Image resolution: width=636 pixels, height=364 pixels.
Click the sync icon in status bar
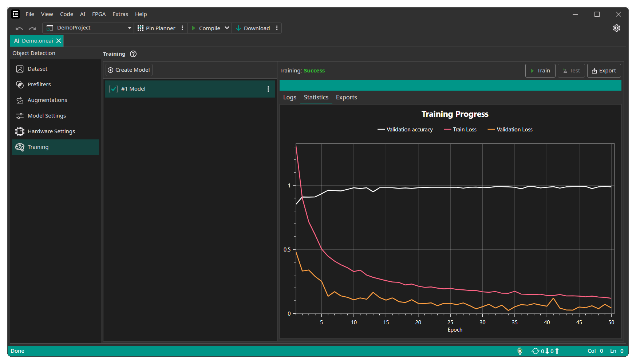coord(535,351)
